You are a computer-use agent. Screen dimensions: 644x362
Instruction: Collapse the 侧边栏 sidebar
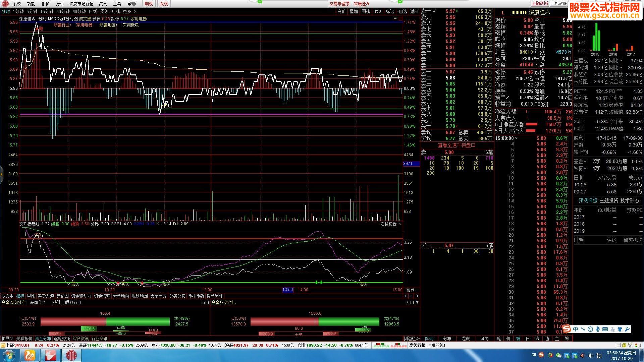[x=411, y=339]
